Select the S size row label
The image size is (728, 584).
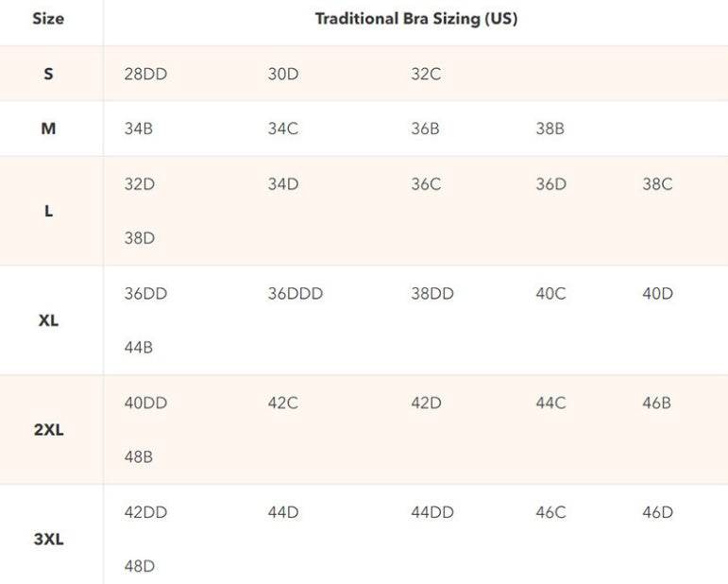(48, 74)
